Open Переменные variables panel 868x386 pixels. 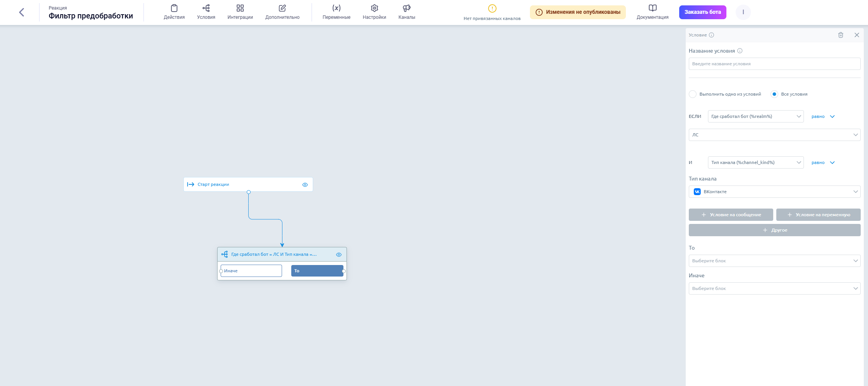click(x=336, y=12)
